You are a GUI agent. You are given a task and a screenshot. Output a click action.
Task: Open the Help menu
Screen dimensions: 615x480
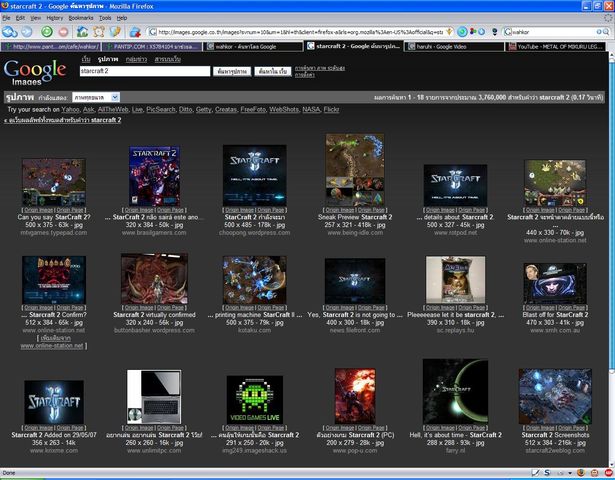(122, 18)
